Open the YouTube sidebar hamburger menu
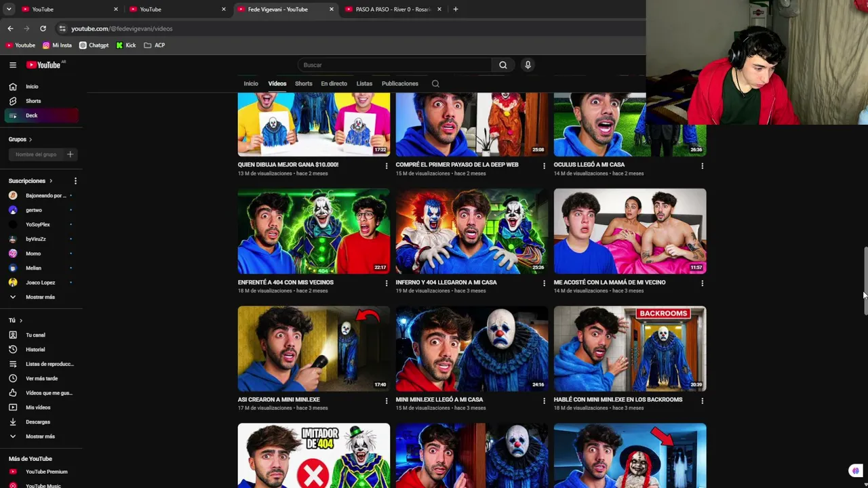Screen dimensions: 868x488 (x=13, y=65)
